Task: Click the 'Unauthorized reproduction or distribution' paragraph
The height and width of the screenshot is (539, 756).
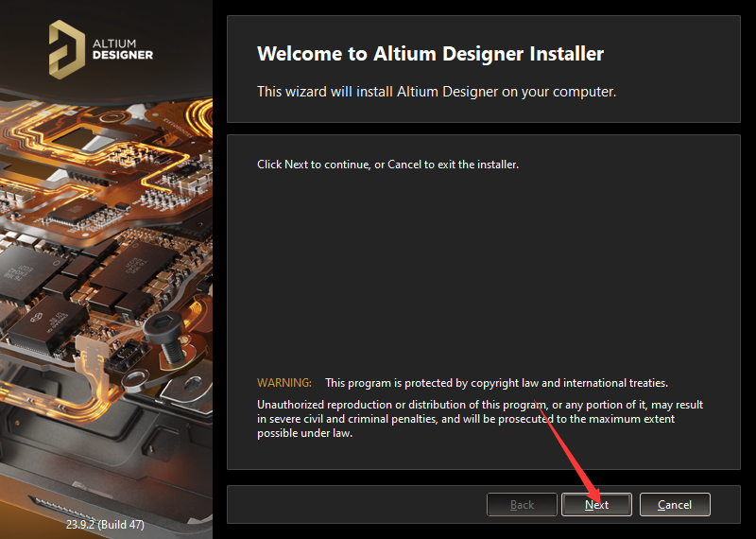Action: (480, 419)
